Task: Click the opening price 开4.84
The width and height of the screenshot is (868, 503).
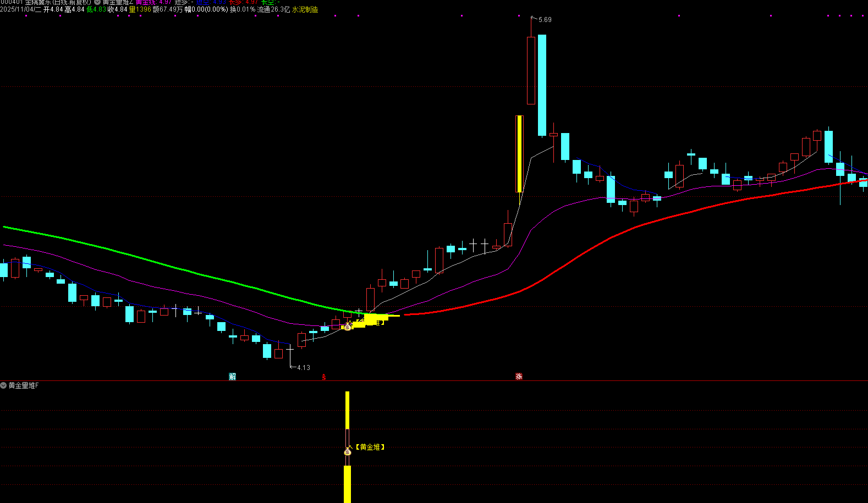Action: tap(53, 9)
